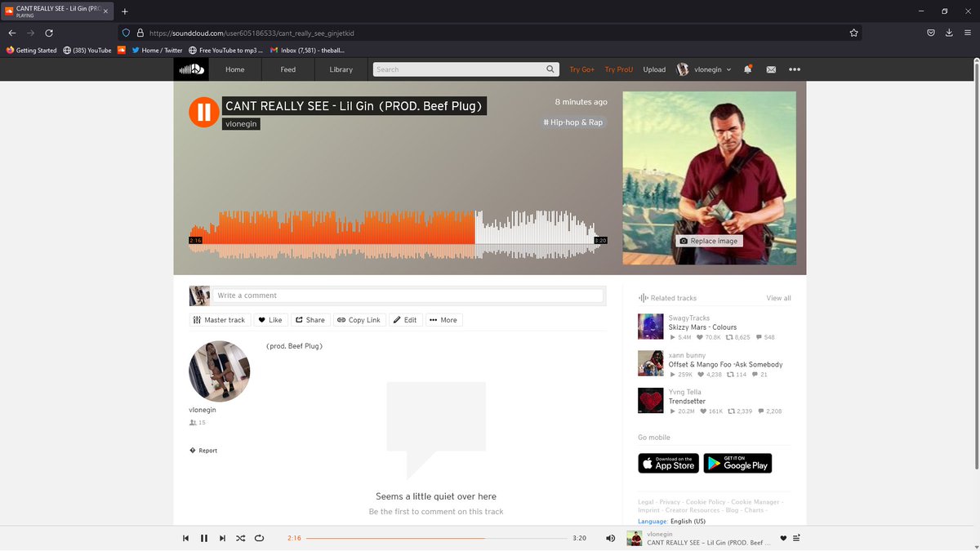Click the vlonegin artist label under title
The height and width of the screenshot is (551, 980).
coord(241,123)
